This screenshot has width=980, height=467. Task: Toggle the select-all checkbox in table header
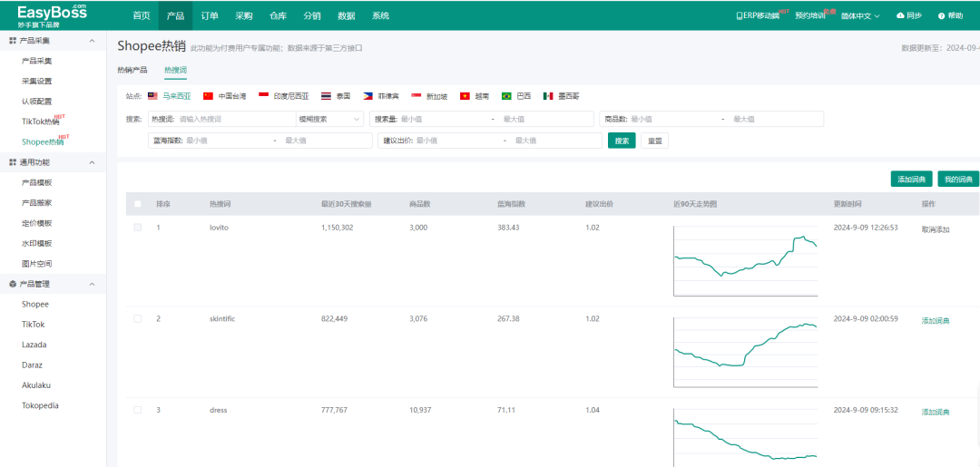pos(138,203)
